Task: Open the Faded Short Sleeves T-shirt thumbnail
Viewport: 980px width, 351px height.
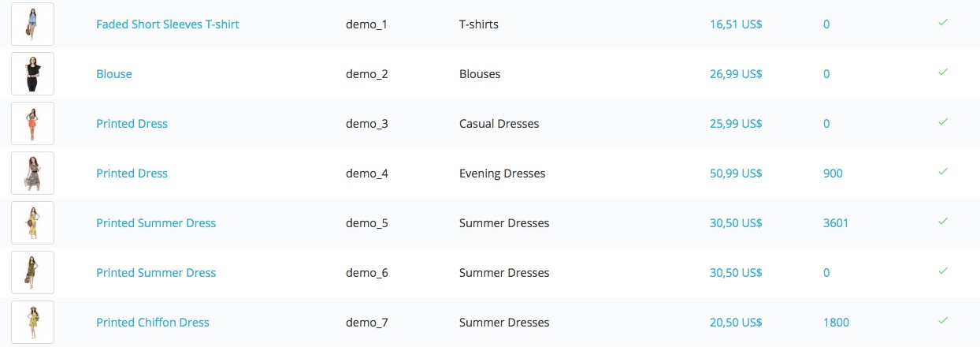Action: tap(32, 24)
